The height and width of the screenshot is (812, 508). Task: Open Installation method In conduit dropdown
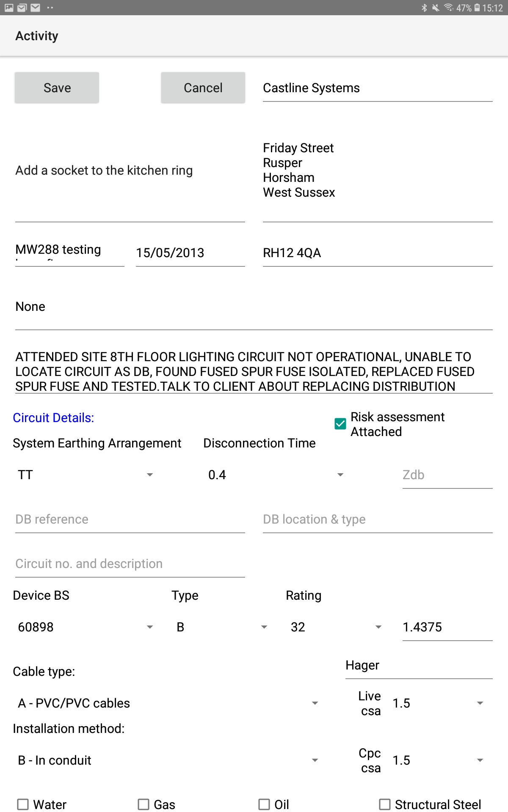[167, 760]
